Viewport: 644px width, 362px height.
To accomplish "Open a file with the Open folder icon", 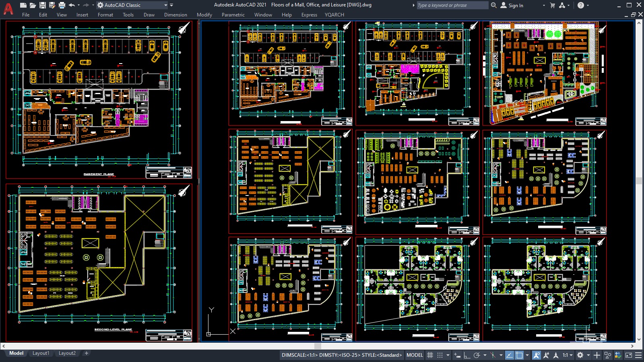I will coord(33,5).
